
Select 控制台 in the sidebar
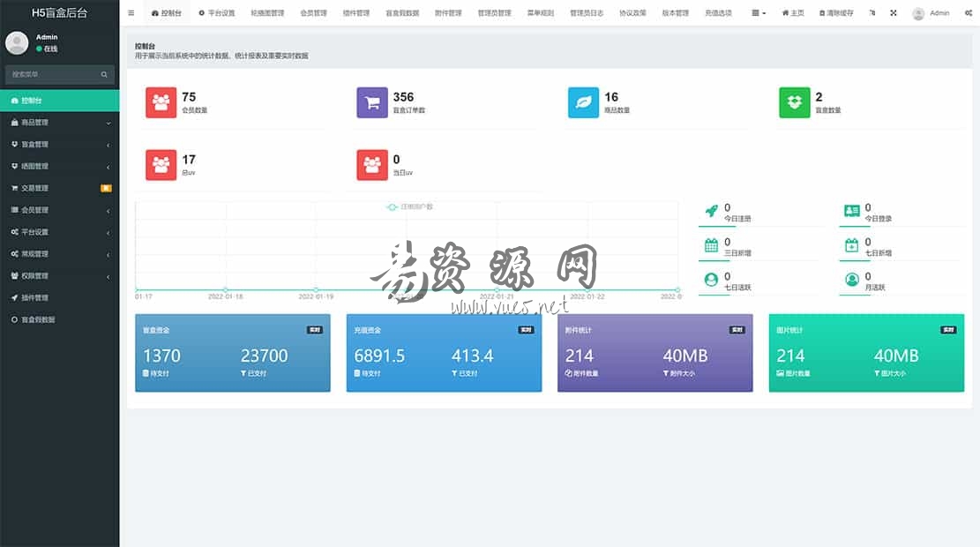pos(59,100)
